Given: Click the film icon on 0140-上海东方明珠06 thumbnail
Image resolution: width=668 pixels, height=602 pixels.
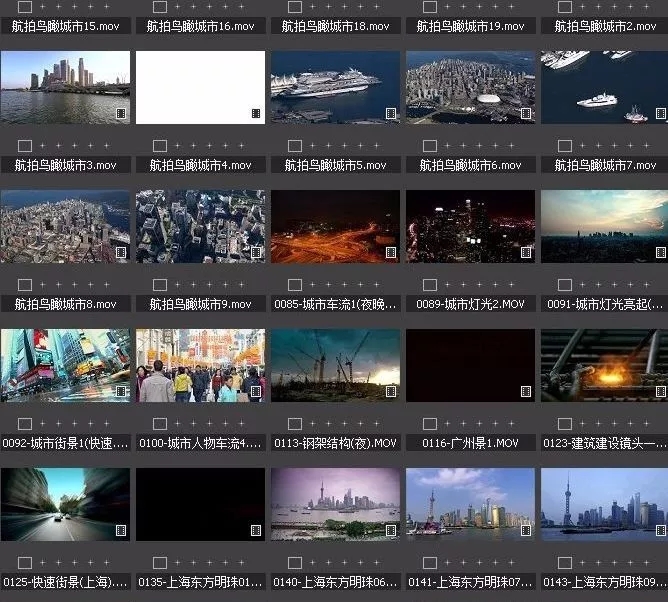Looking at the screenshot, I should pyautogui.click(x=391, y=530).
